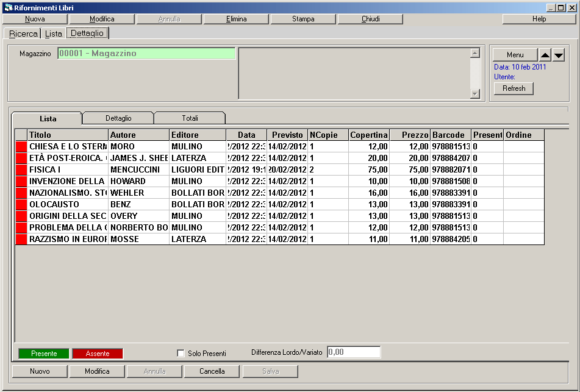This screenshot has height=392, width=580.
Task: Select the row ETÀ POST-EROICA.
Action: coord(280,159)
